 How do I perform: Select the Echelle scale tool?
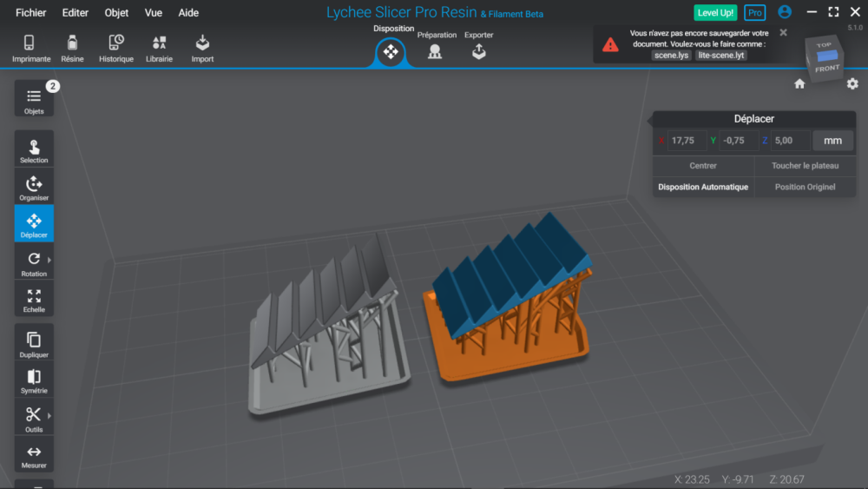34,300
